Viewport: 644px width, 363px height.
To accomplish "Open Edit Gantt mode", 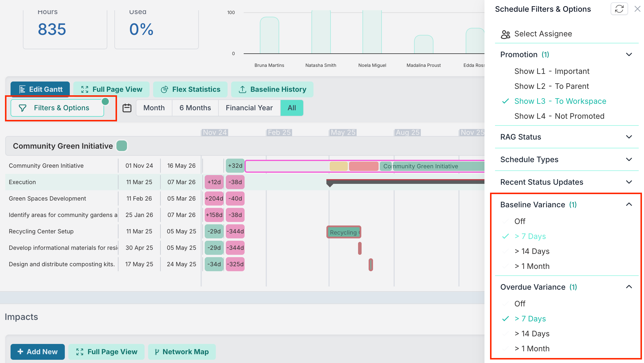I will click(x=40, y=89).
